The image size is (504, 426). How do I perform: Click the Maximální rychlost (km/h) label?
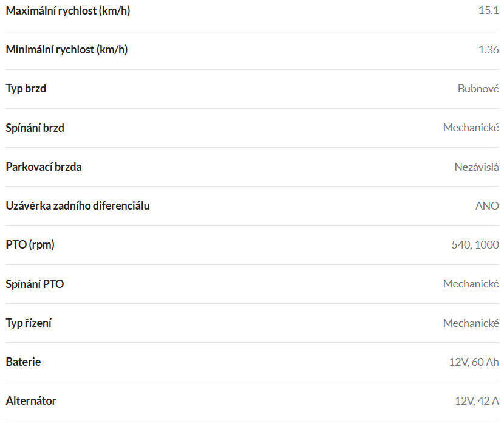[68, 10]
